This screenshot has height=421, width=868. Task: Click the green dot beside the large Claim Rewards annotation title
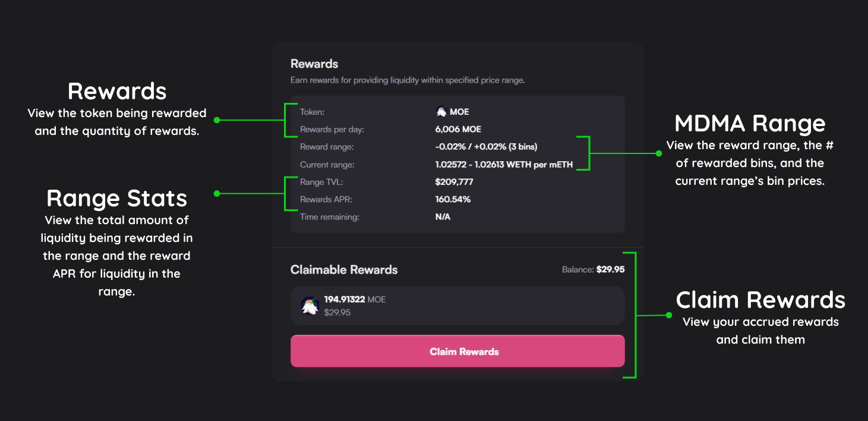pyautogui.click(x=668, y=315)
